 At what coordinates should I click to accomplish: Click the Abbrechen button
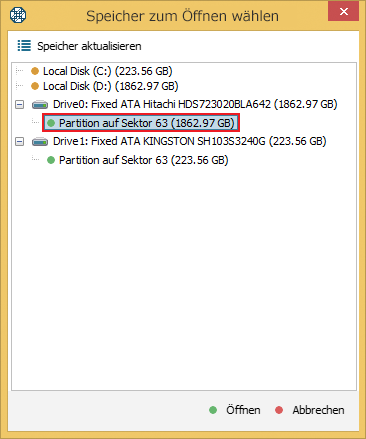click(310, 410)
